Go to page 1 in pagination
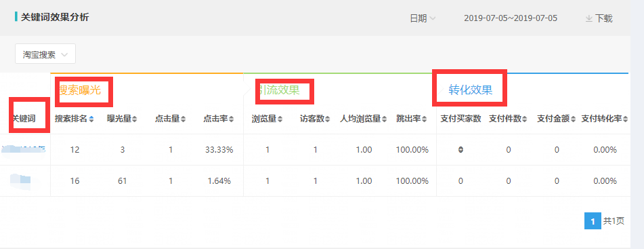The height and width of the screenshot is (249, 644). pyautogui.click(x=593, y=221)
